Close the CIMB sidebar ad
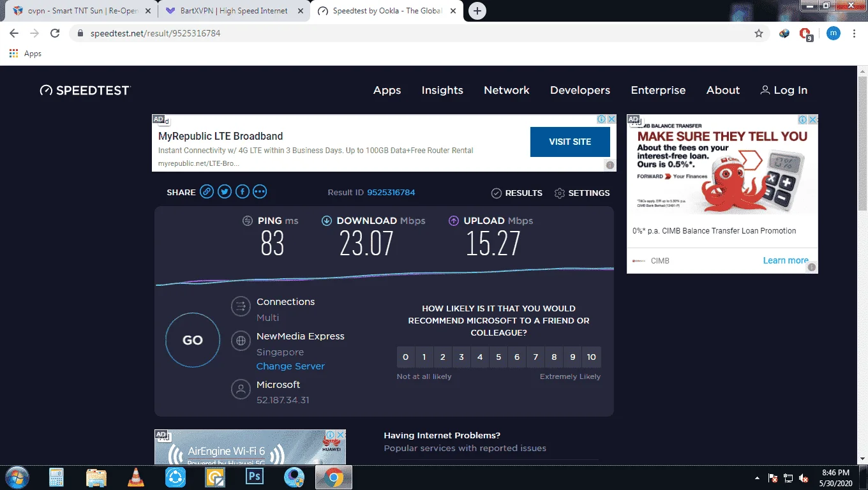Screen dimensions: 868x490 coord(812,119)
